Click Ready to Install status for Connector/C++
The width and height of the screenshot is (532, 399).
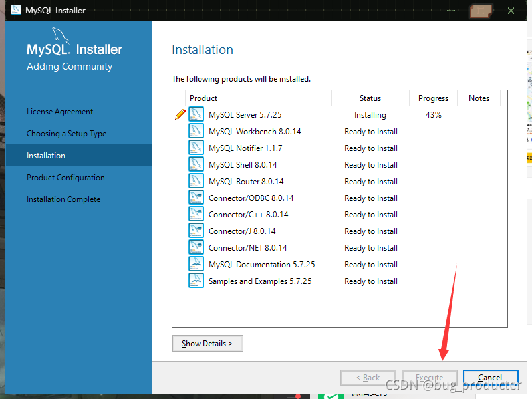371,215
